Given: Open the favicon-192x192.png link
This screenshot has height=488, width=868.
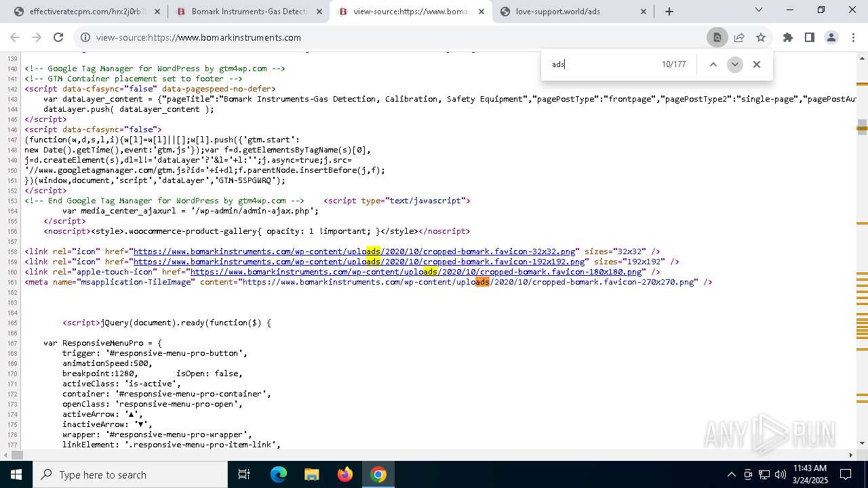Looking at the screenshot, I should coord(359,262).
